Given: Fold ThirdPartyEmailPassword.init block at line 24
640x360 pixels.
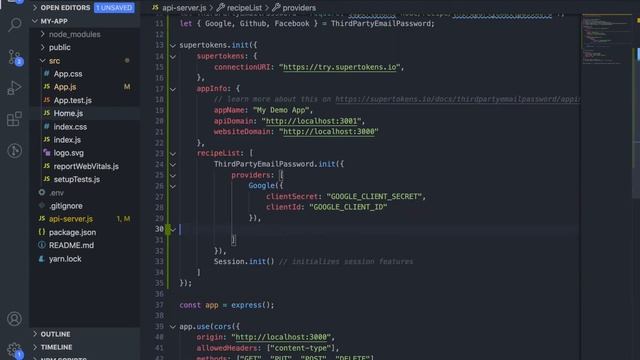Looking at the screenshot, I should pyautogui.click(x=173, y=164).
